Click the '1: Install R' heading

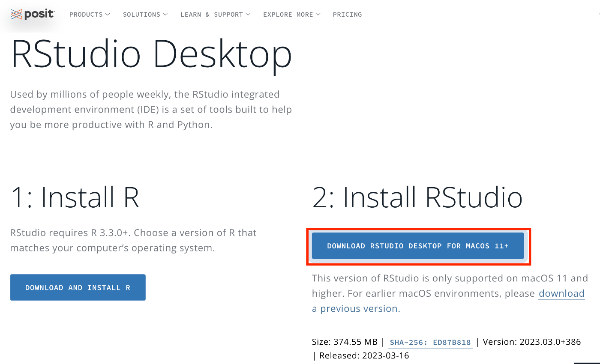click(x=75, y=197)
